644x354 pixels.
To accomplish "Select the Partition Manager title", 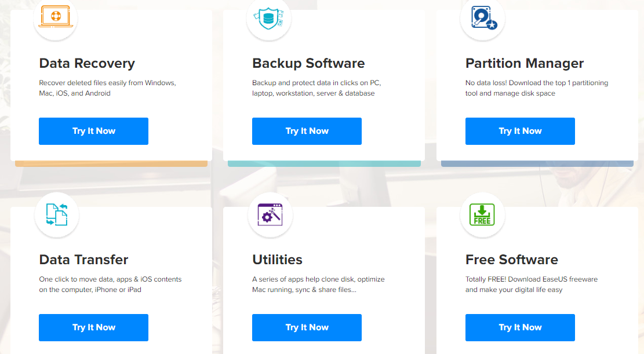I will [525, 63].
